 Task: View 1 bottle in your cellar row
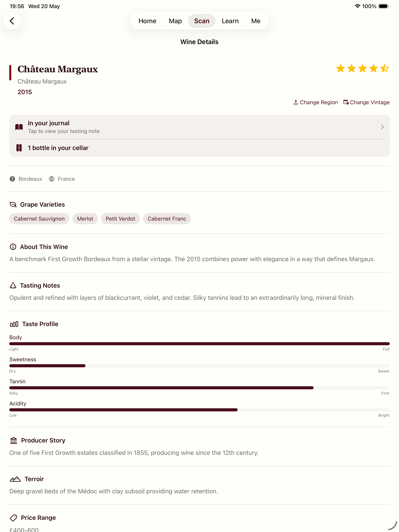(x=199, y=148)
